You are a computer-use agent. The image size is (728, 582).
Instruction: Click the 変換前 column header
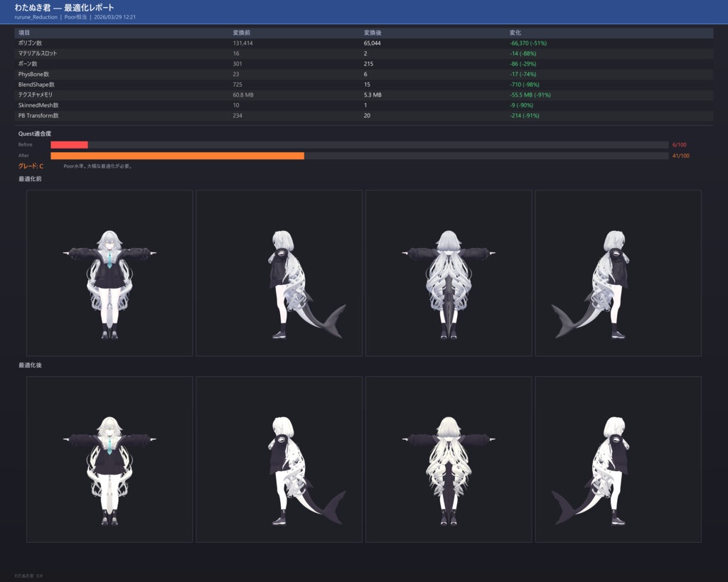(242, 33)
